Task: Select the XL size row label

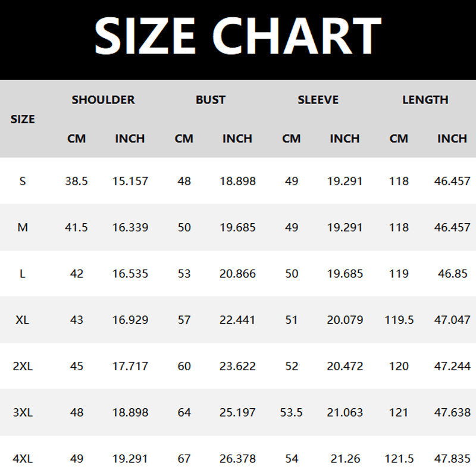Action: pos(23,320)
